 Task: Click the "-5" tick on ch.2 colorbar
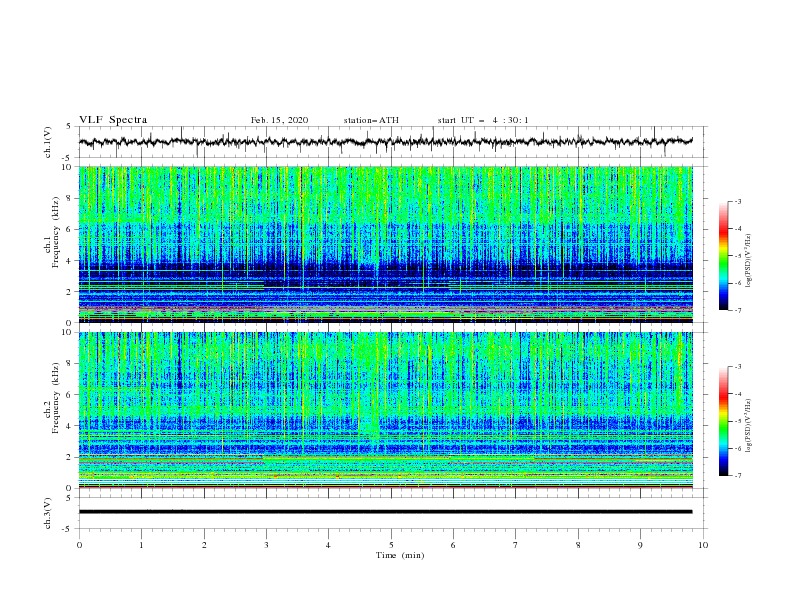click(737, 421)
